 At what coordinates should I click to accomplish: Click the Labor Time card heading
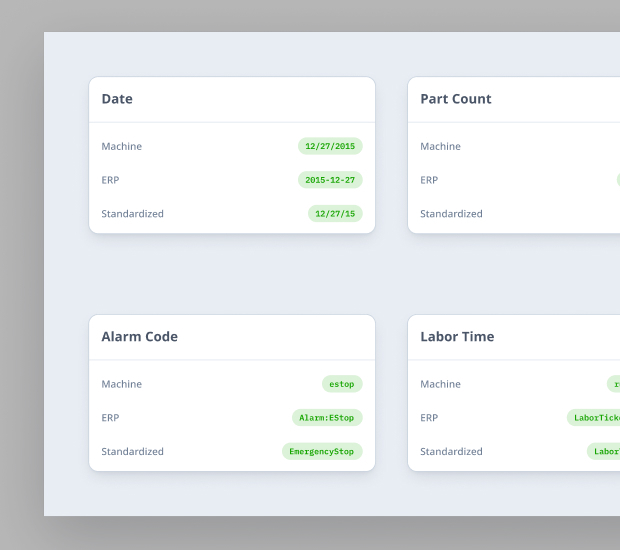457,337
